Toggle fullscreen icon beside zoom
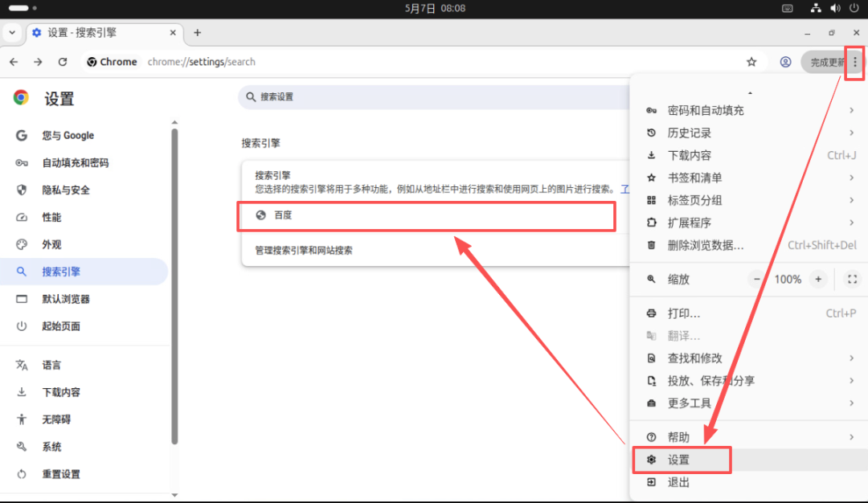Viewport: 868px width, 503px height. [x=853, y=280]
